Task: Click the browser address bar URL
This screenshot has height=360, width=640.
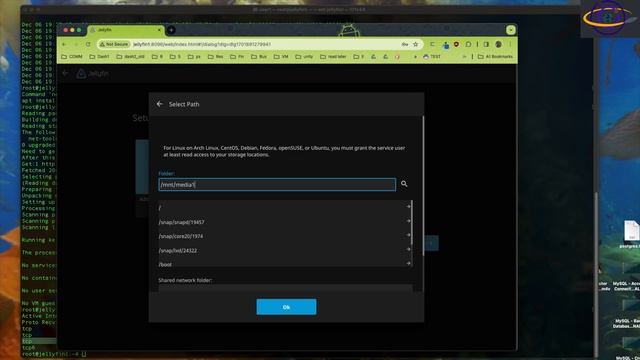Action: (202, 44)
